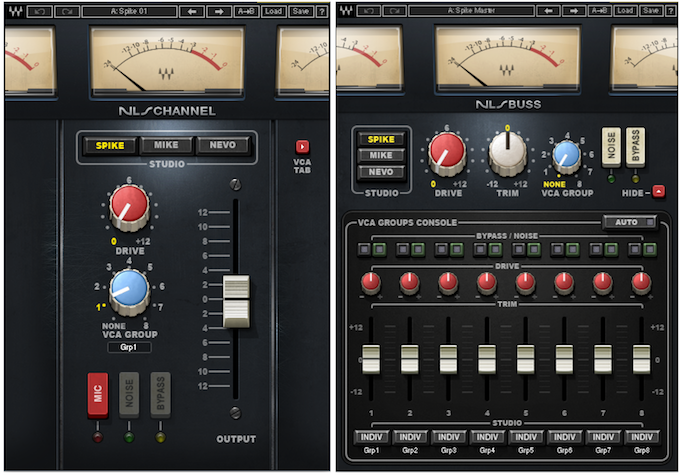Open help in NLS Channel toolbar
This screenshot has width=680, height=476.
322,12
